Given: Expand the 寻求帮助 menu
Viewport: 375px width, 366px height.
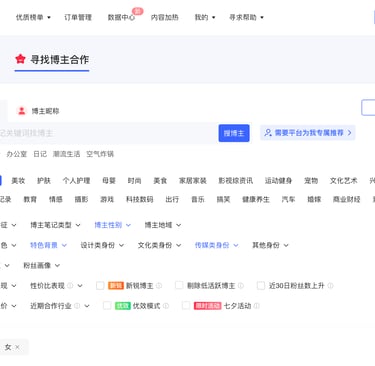Looking at the screenshot, I should [246, 17].
